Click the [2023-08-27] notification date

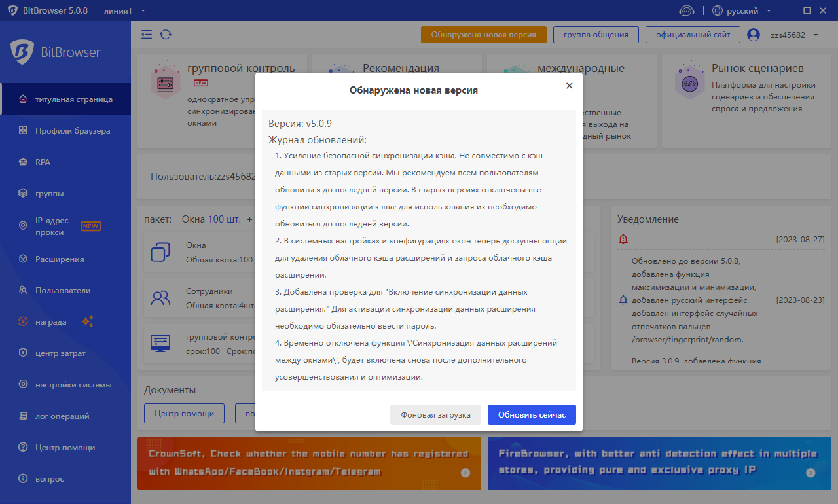point(800,240)
